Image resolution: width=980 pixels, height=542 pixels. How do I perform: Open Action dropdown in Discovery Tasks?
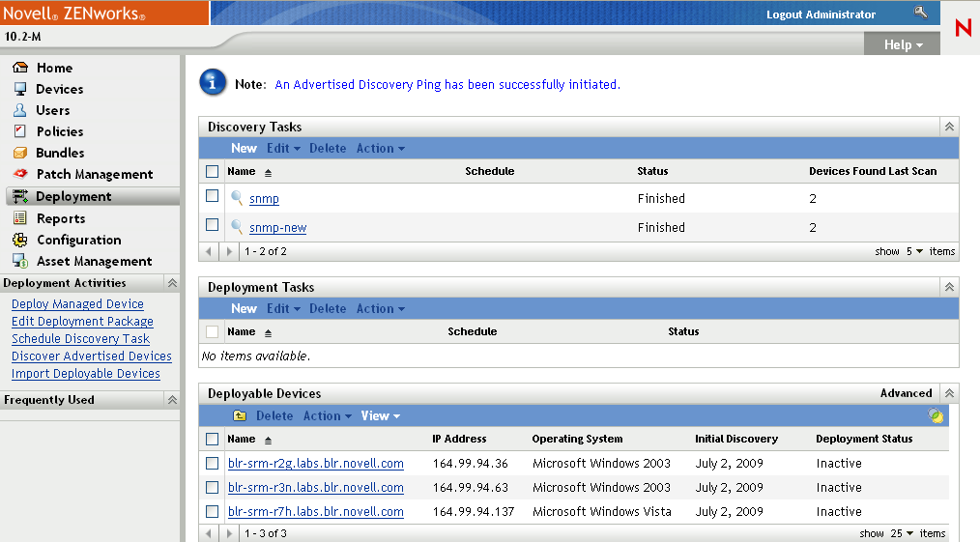pyautogui.click(x=381, y=148)
